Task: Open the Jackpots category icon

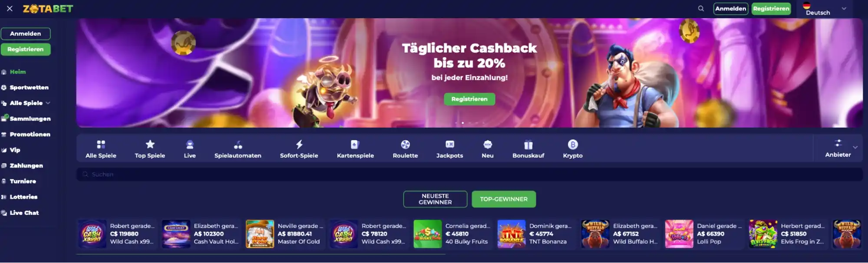Action: (449, 145)
